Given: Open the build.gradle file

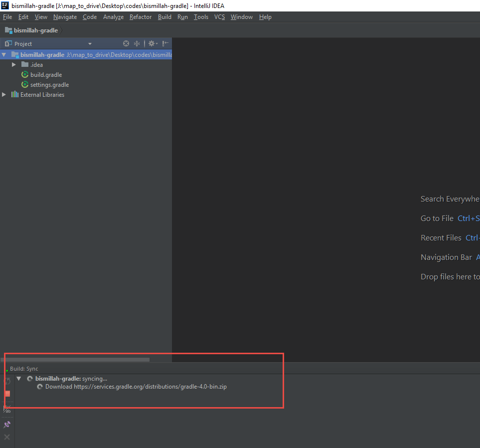Looking at the screenshot, I should pyautogui.click(x=45, y=74).
